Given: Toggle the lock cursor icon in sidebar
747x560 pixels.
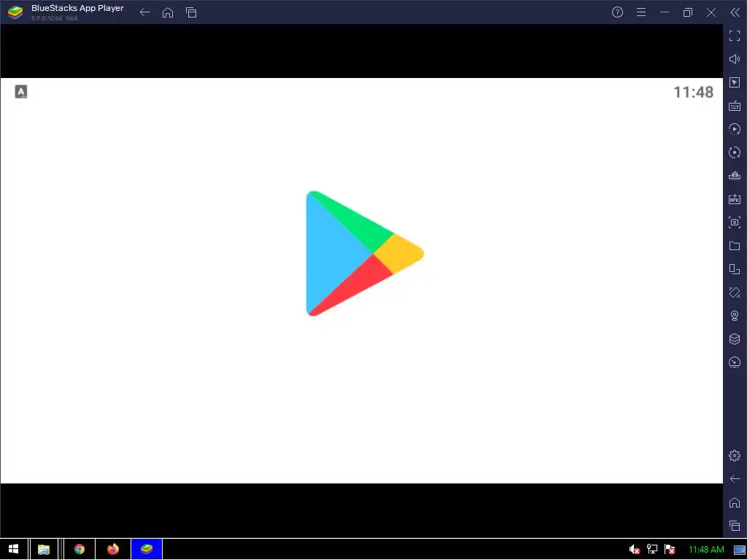Looking at the screenshot, I should [735, 82].
